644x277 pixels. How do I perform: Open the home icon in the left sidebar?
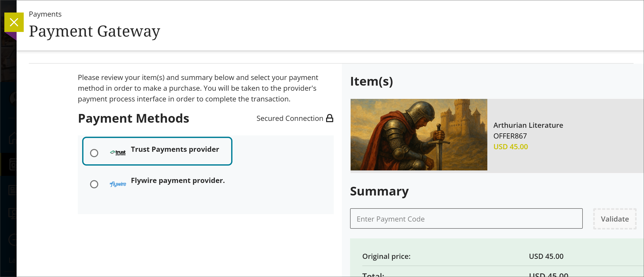(14, 138)
